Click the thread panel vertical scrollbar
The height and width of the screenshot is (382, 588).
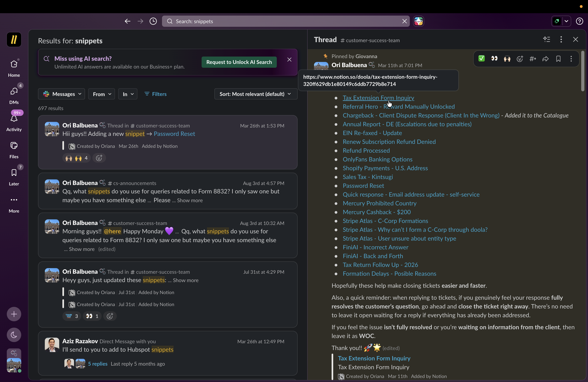coord(583,71)
